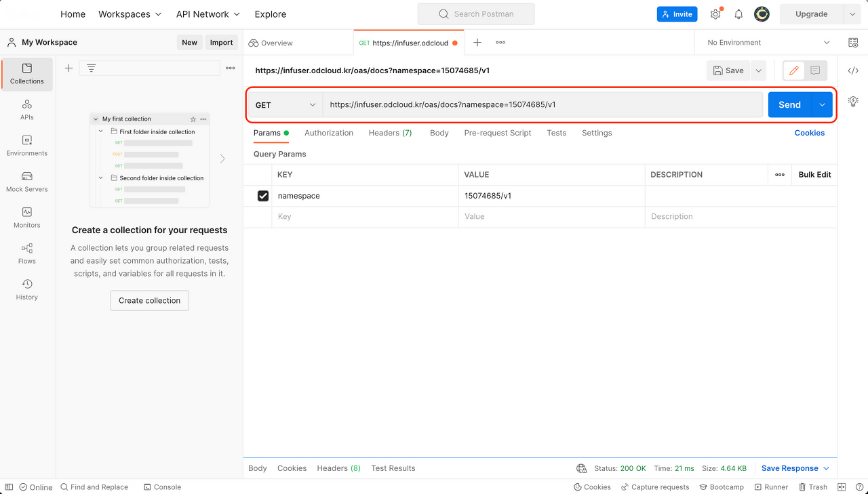This screenshot has width=868, height=494.
Task: Expand the Workspaces menu
Action: [130, 14]
